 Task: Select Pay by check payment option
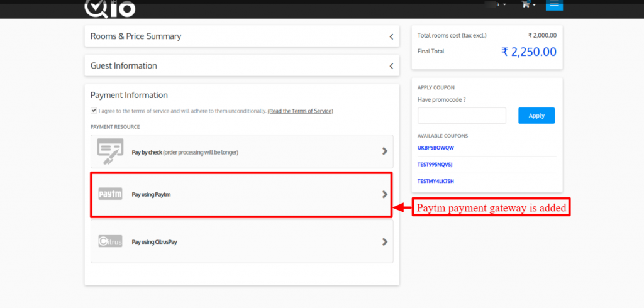[242, 151]
